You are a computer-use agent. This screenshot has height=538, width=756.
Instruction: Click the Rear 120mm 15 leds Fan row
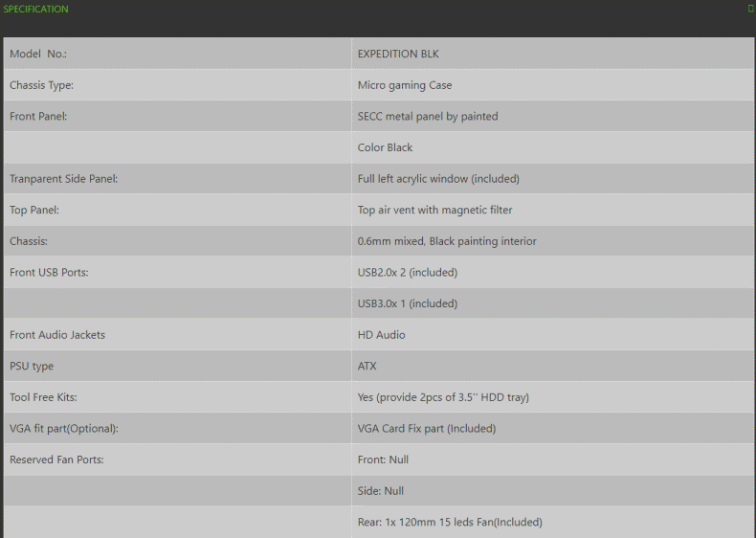(x=450, y=522)
